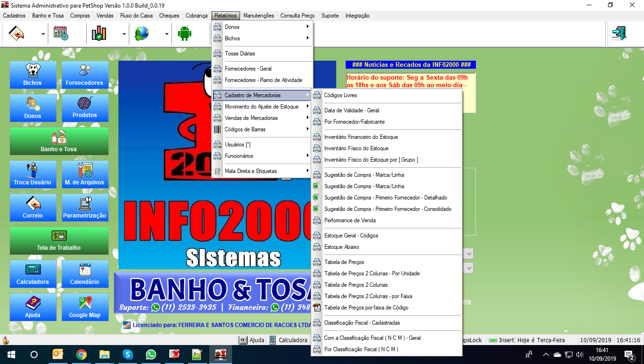The image size is (644, 364).
Task: Select Tosas Diárias report
Action: pos(262,54)
